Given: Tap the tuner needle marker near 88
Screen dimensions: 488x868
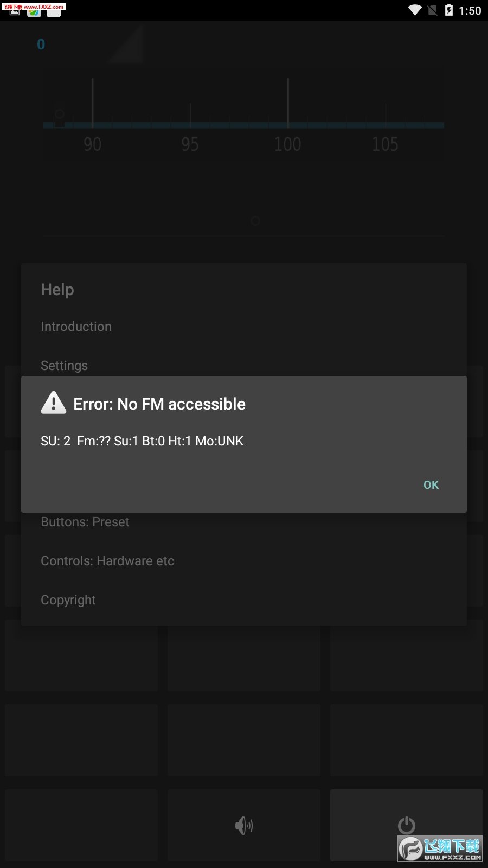Looking at the screenshot, I should [59, 117].
